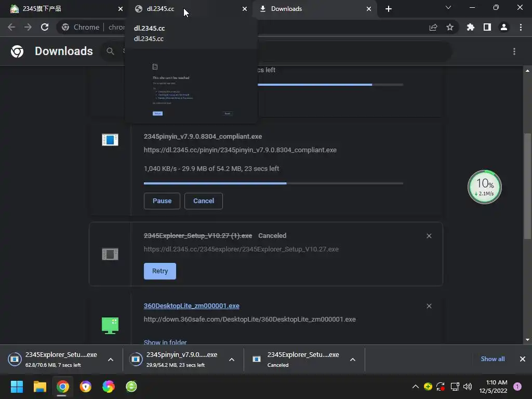Open the tab search chevron

(x=448, y=7)
